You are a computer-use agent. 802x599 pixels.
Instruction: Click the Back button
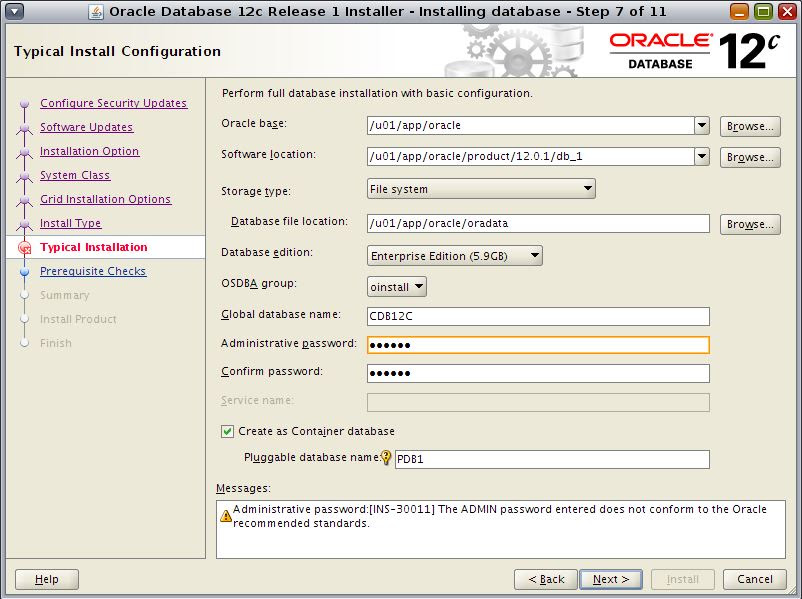[546, 579]
